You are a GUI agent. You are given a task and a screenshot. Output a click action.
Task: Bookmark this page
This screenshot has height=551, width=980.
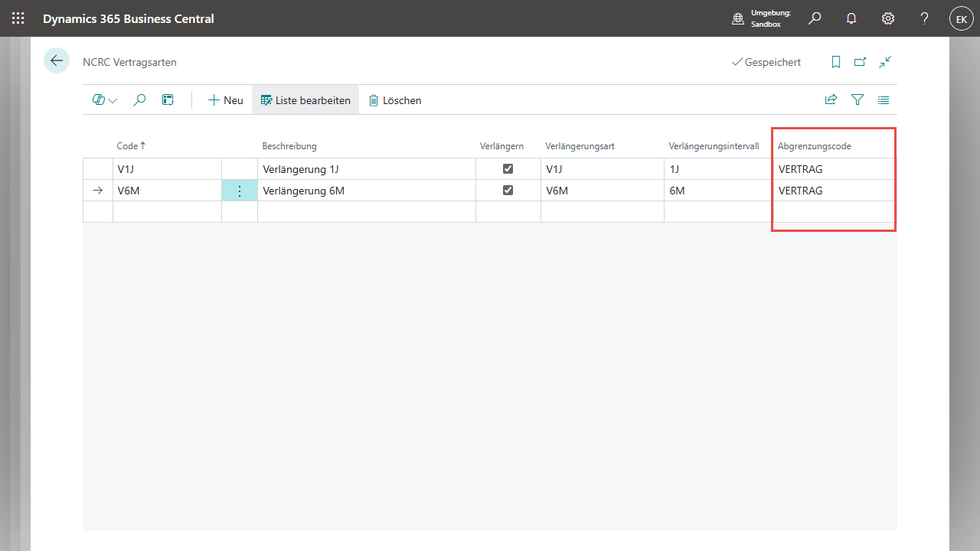(x=836, y=62)
